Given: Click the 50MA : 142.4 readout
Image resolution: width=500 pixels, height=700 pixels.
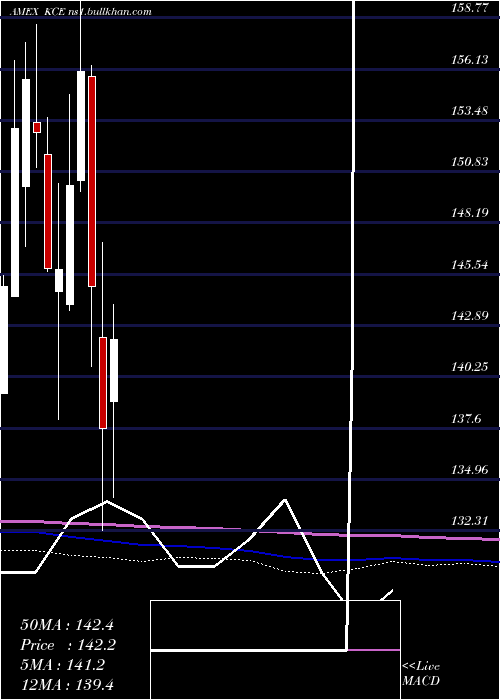Looking at the screenshot, I should click(x=68, y=625).
